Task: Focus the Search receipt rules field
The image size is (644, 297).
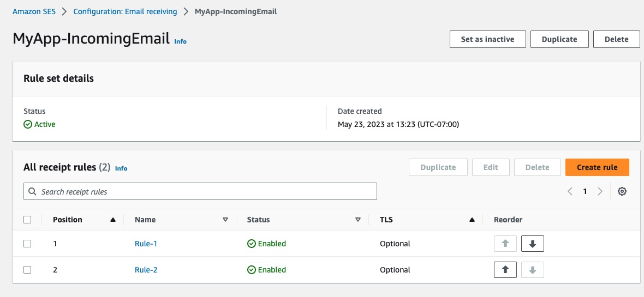Action: (x=200, y=192)
